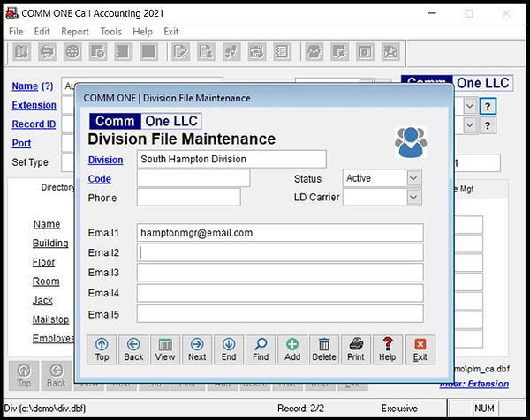The image size is (530, 420).
Task: Click the Division name field with South Hampton Division
Action: (x=231, y=159)
